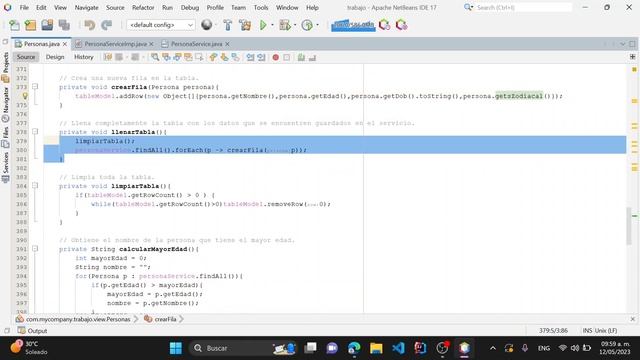Viewport: 640px width, 360px height.
Task: Toggle Highlight Search in the editor toolbar
Action: 188,58
